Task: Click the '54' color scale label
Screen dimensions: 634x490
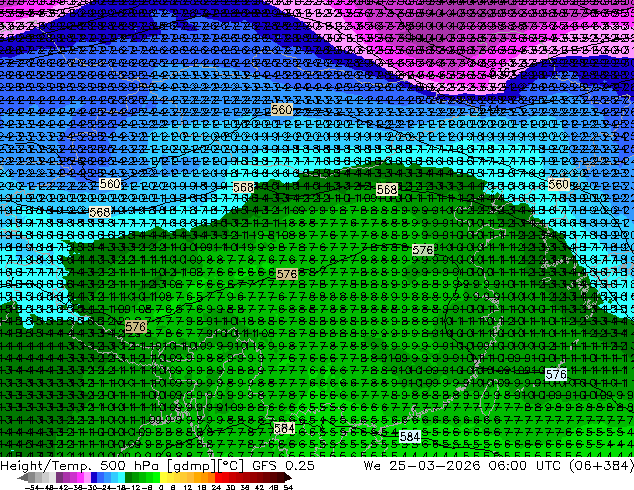Action: pyautogui.click(x=287, y=487)
